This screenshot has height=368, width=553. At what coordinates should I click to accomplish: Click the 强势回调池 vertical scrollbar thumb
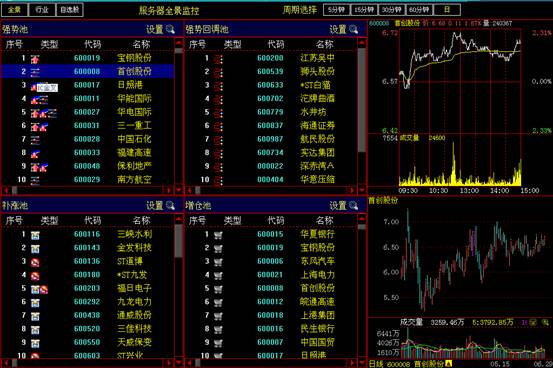pos(362,99)
